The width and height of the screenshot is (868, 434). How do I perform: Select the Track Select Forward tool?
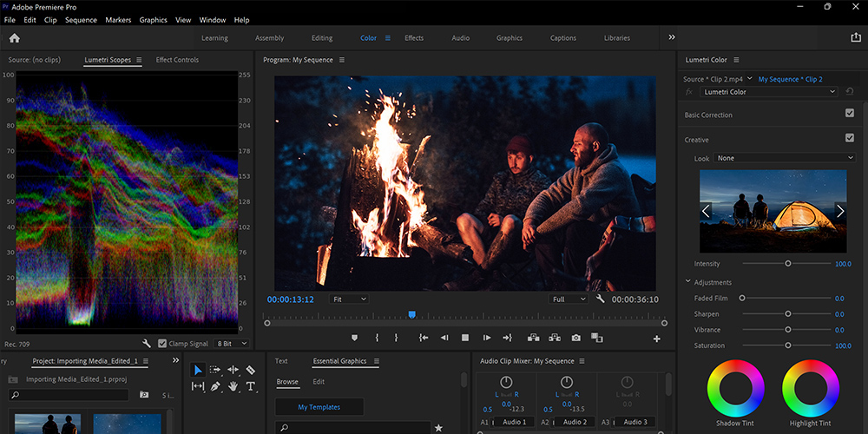[215, 370]
